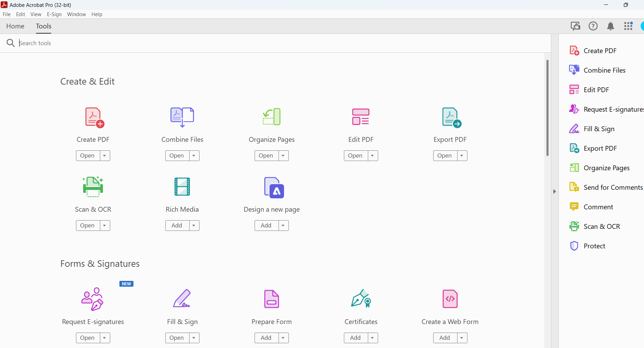Click the Create PDF tool icon in main grid
644x348 pixels.
94,117
